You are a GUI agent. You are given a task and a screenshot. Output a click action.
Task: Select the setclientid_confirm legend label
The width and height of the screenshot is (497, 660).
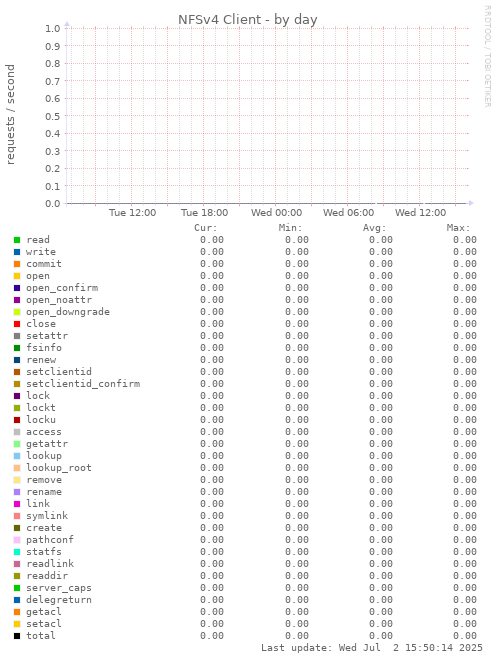tap(83, 384)
